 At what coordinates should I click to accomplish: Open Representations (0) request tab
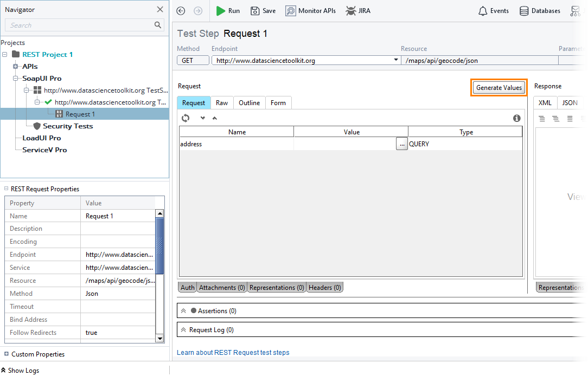click(277, 287)
